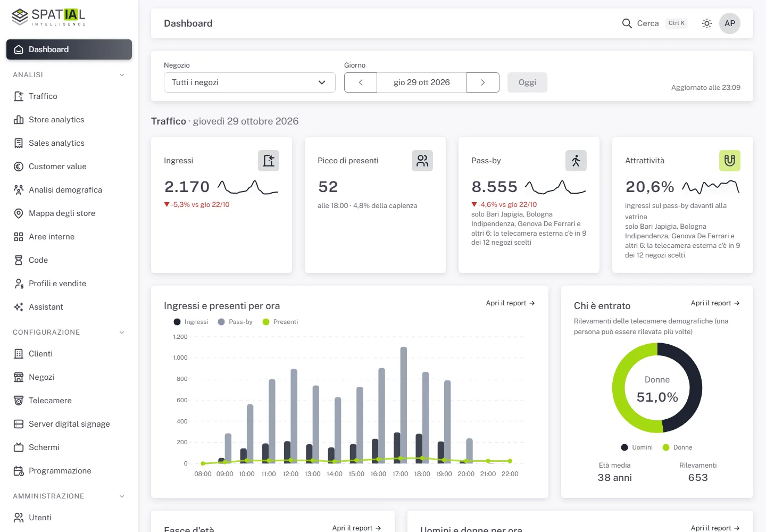Click the Analisi demografica people icon
The height and width of the screenshot is (532, 766).
pos(19,190)
